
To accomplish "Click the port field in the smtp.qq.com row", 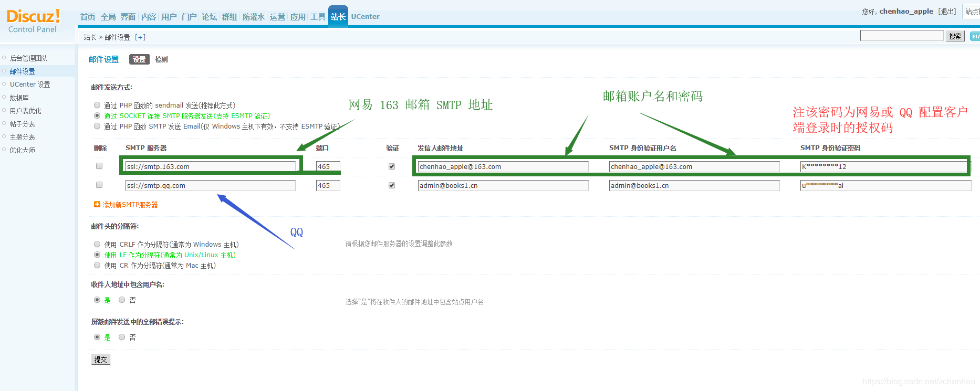I will click(x=328, y=186).
